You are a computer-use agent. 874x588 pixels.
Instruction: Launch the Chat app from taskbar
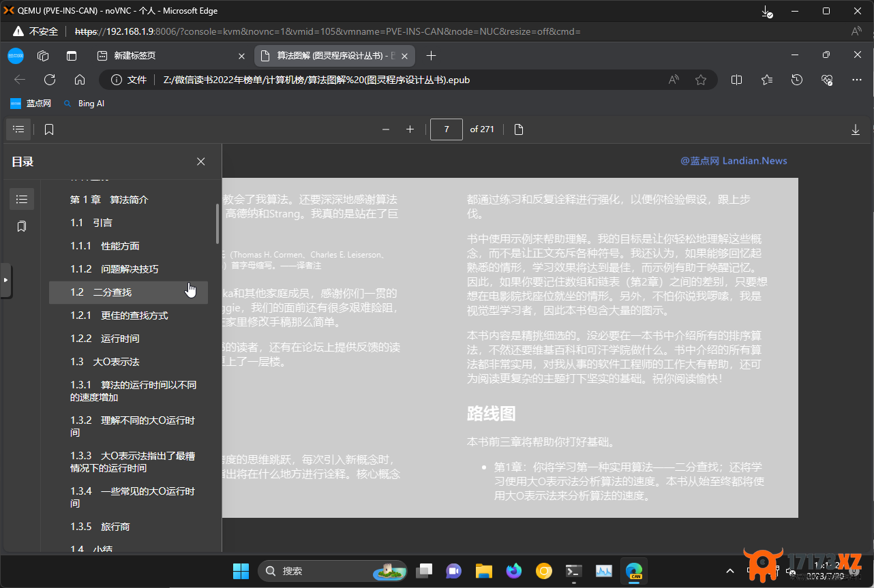coord(454,571)
